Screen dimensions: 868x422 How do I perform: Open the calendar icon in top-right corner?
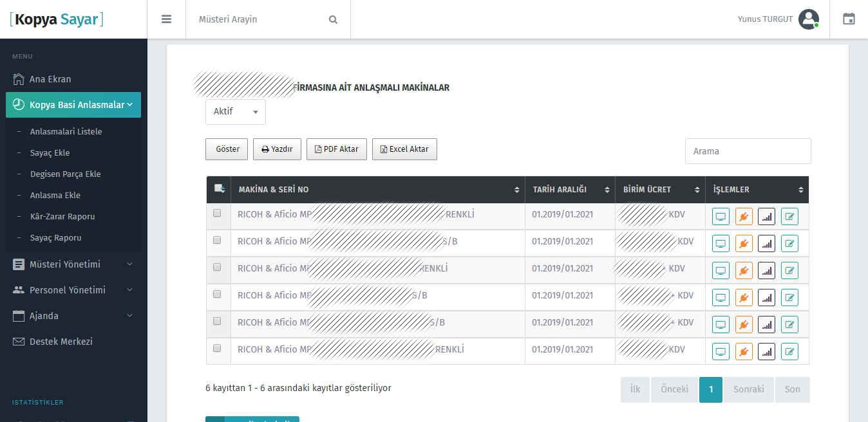(849, 19)
